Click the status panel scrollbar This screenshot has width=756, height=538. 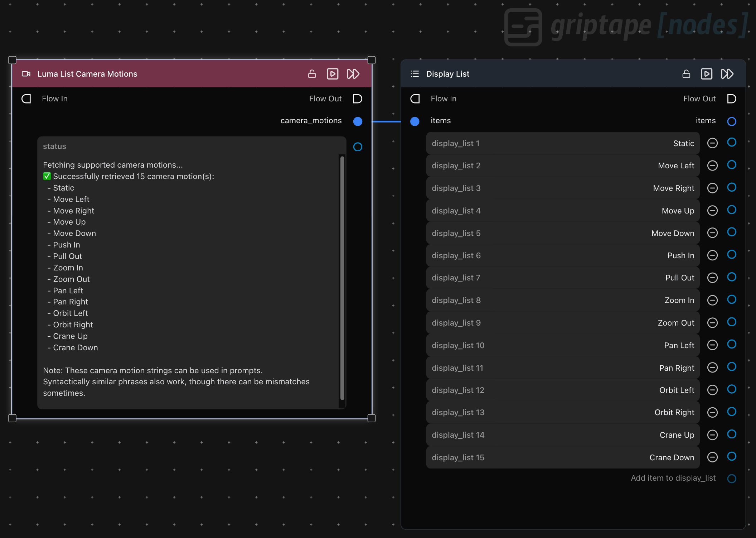tap(342, 278)
